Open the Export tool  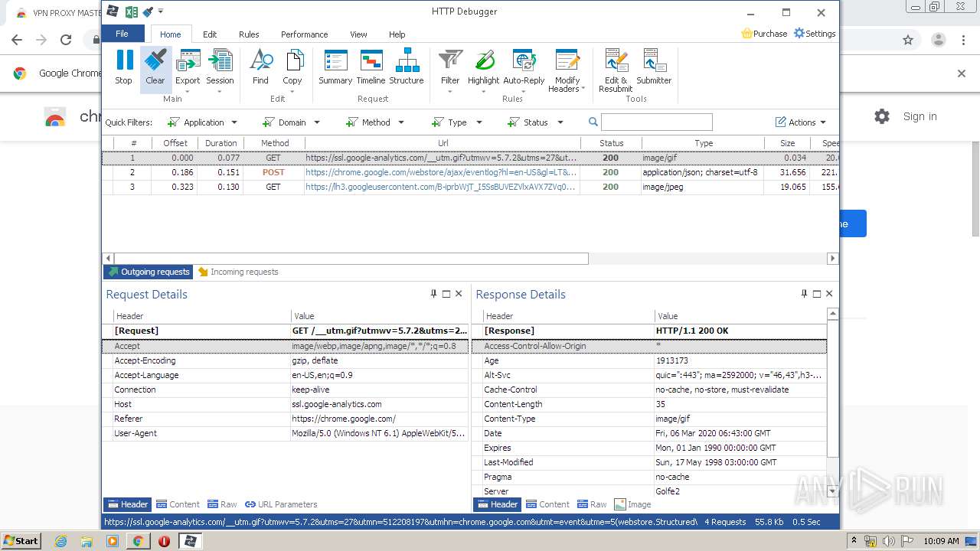pos(188,70)
